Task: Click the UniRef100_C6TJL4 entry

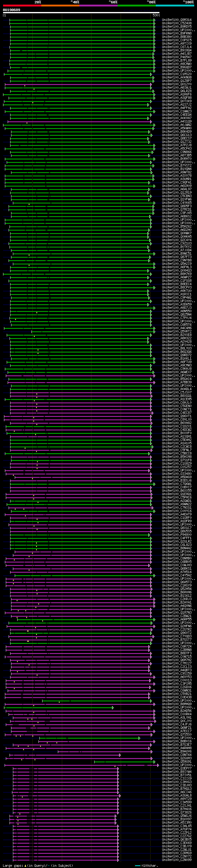Action: click(x=177, y=47)
